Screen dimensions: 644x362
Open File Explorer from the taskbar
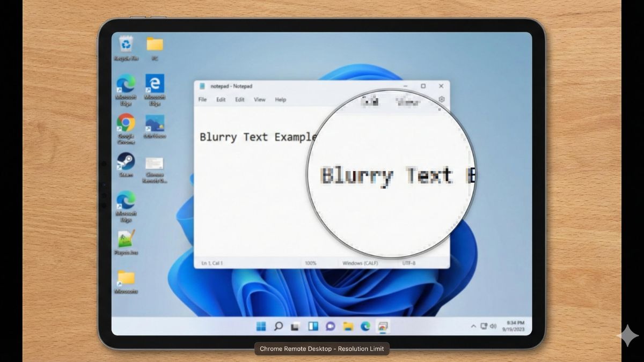pyautogui.click(x=348, y=326)
